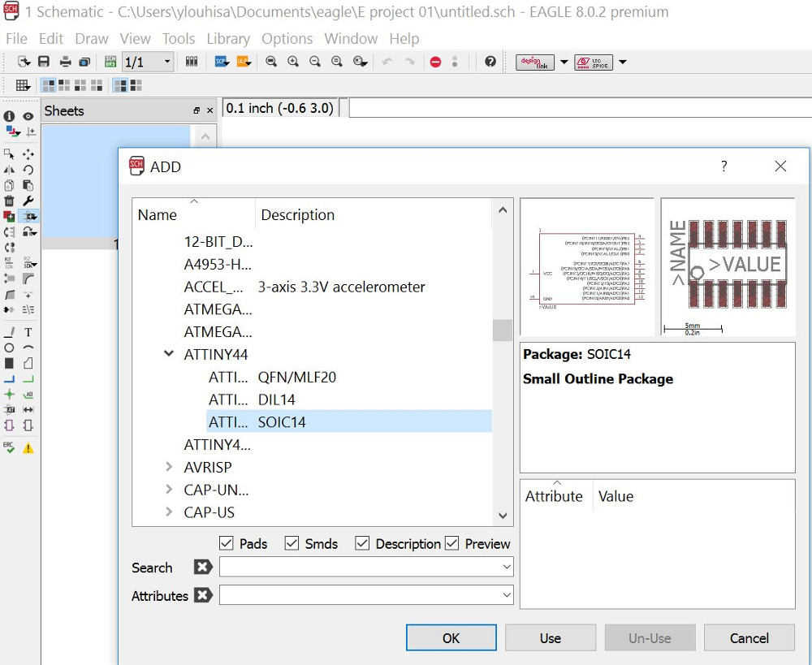Select the DIL14 package row
Viewport: 812px width, 665px height.
click(x=349, y=399)
